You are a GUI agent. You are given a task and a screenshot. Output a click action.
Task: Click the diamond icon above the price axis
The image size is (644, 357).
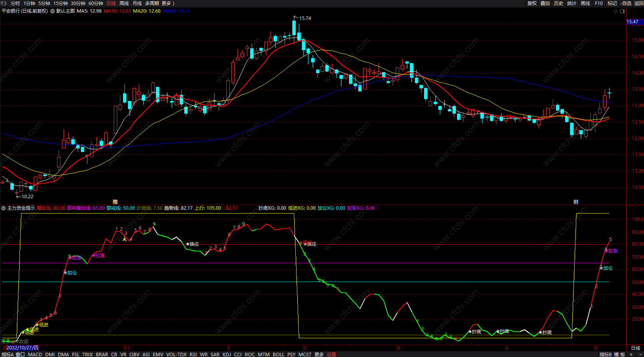pos(616,11)
